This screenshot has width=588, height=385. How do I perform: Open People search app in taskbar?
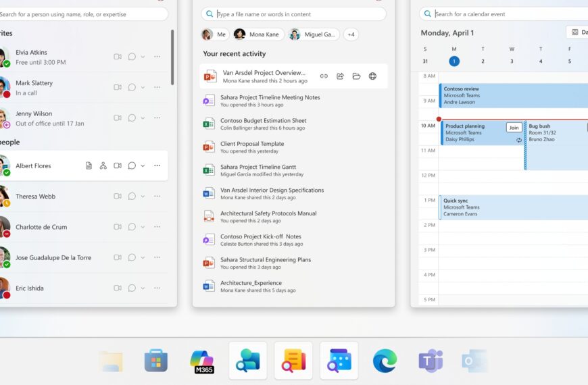click(x=248, y=361)
